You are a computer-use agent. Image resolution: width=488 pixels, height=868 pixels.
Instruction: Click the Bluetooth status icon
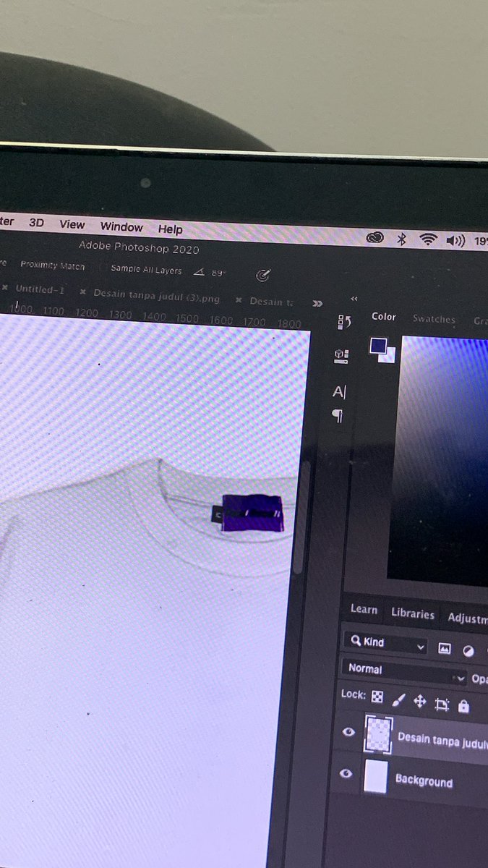click(x=402, y=239)
